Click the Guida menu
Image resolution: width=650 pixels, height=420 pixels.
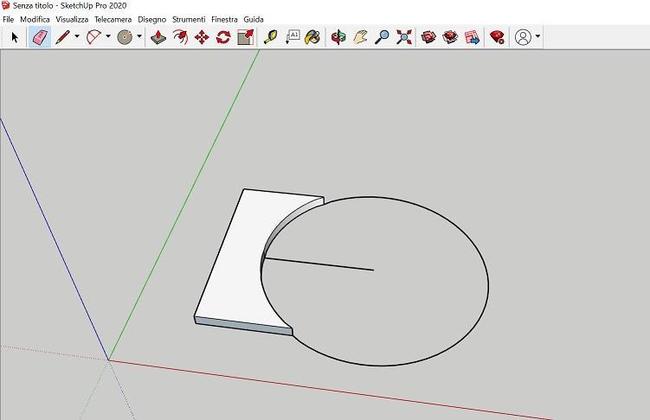click(254, 19)
